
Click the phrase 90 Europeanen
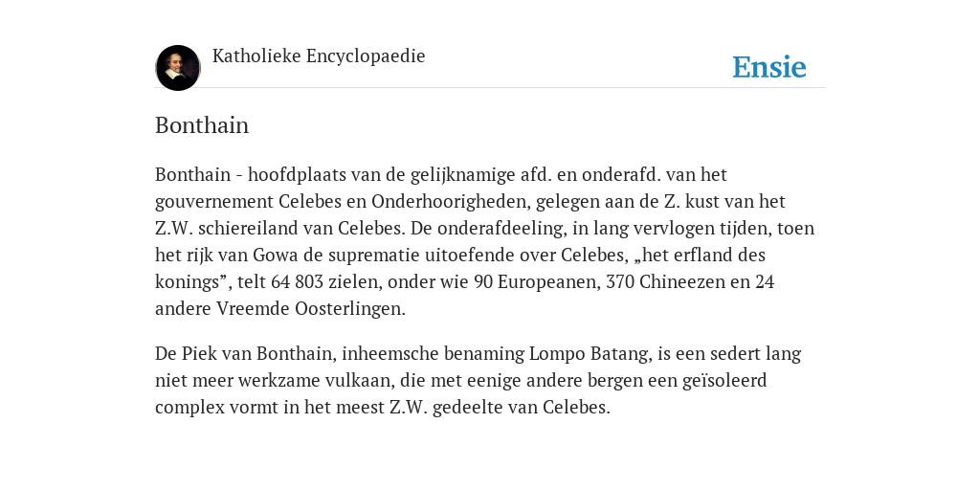[535, 282]
